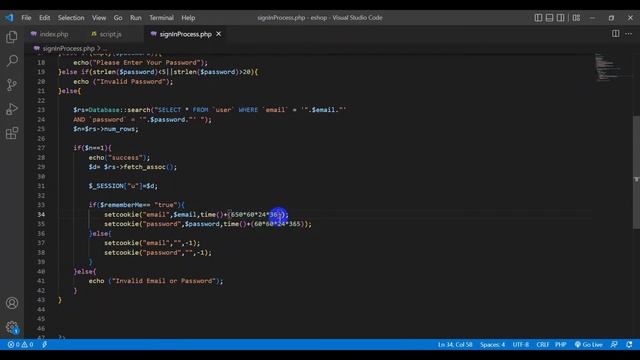640x360 pixels.
Task: Open the View menu
Action: (99, 18)
